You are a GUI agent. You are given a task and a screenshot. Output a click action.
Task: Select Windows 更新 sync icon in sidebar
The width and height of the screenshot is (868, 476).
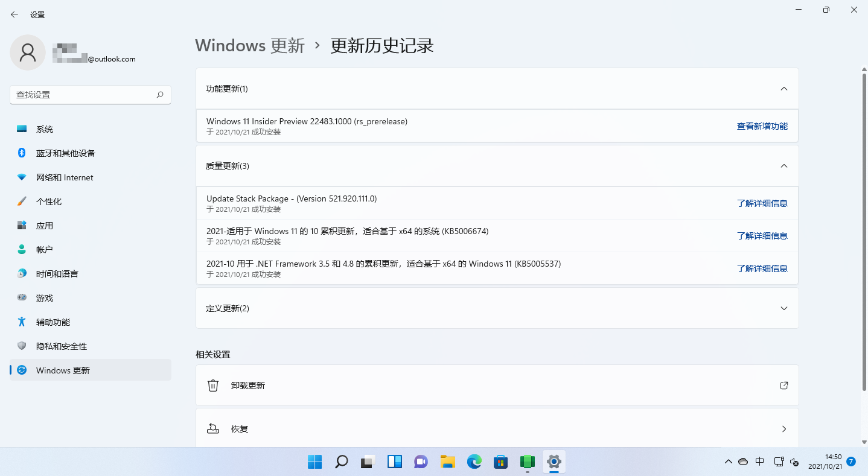[x=22, y=370]
